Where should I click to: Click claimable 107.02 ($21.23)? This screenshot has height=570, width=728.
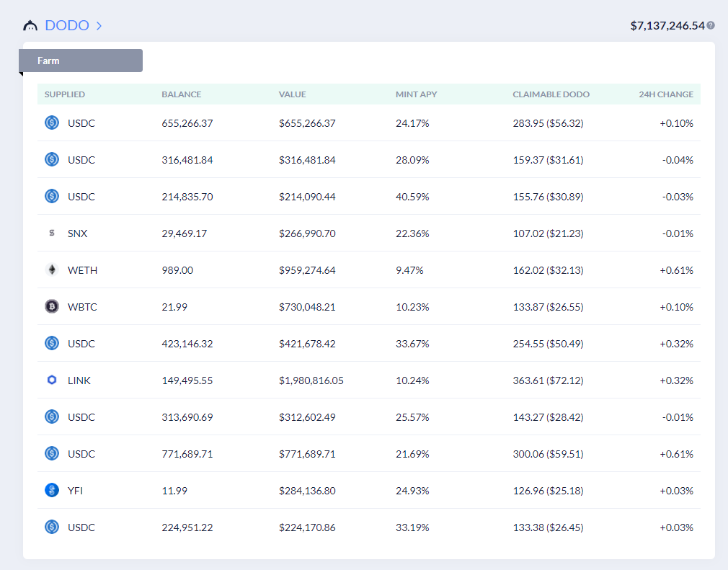[548, 233]
